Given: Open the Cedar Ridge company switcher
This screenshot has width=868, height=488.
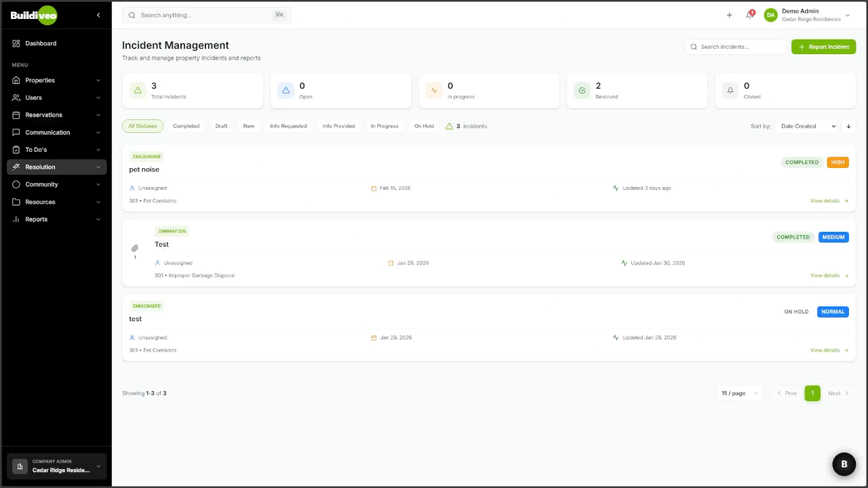Looking at the screenshot, I should tap(56, 466).
